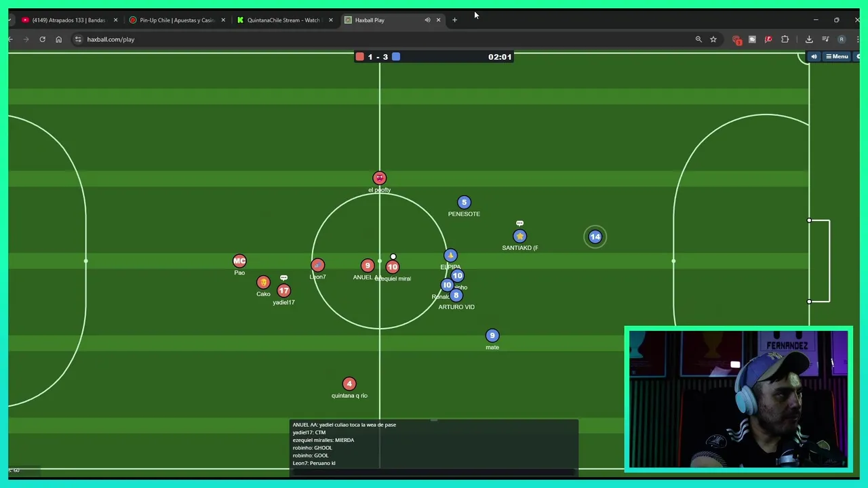Click blue player 9 mate
The width and height of the screenshot is (868, 488).
pyautogui.click(x=492, y=335)
